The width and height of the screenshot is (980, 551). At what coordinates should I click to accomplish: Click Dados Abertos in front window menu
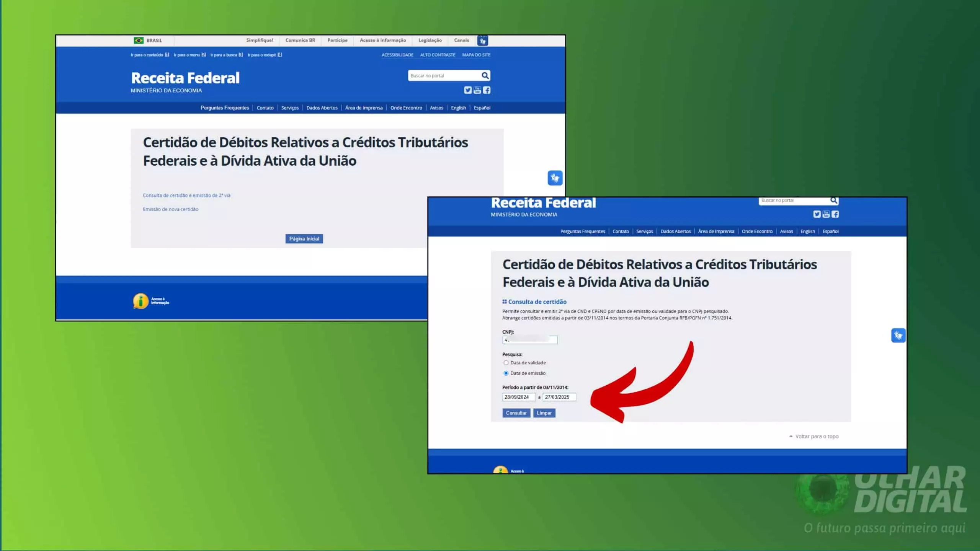point(676,231)
